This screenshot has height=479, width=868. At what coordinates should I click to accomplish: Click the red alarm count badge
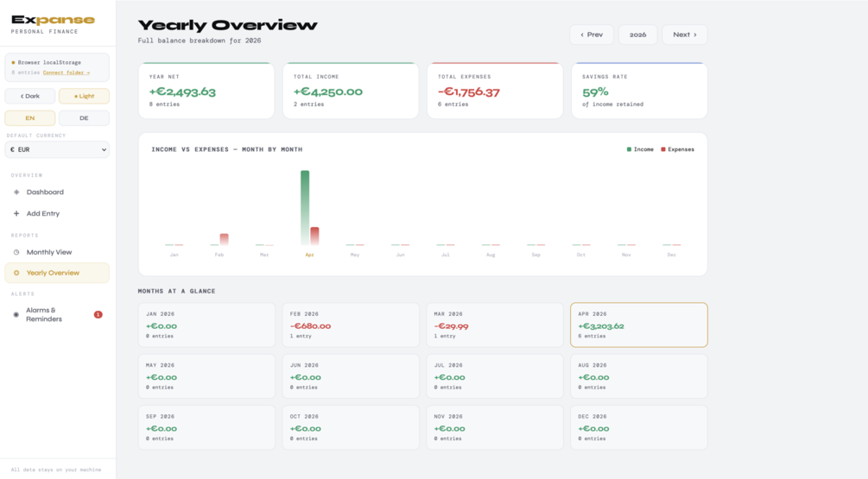[x=98, y=315]
